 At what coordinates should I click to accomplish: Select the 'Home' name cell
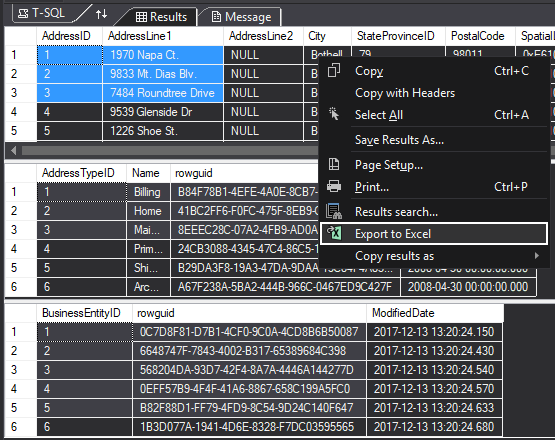pyautogui.click(x=148, y=211)
